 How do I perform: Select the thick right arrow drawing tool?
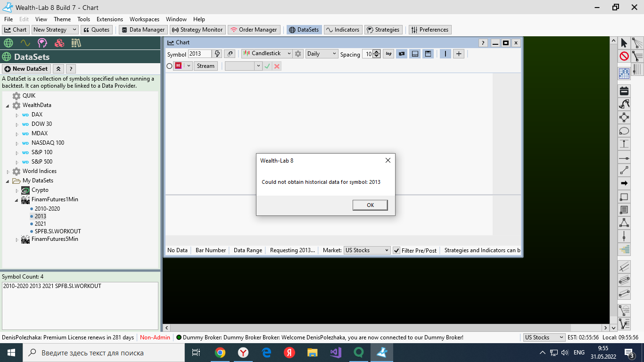click(624, 183)
